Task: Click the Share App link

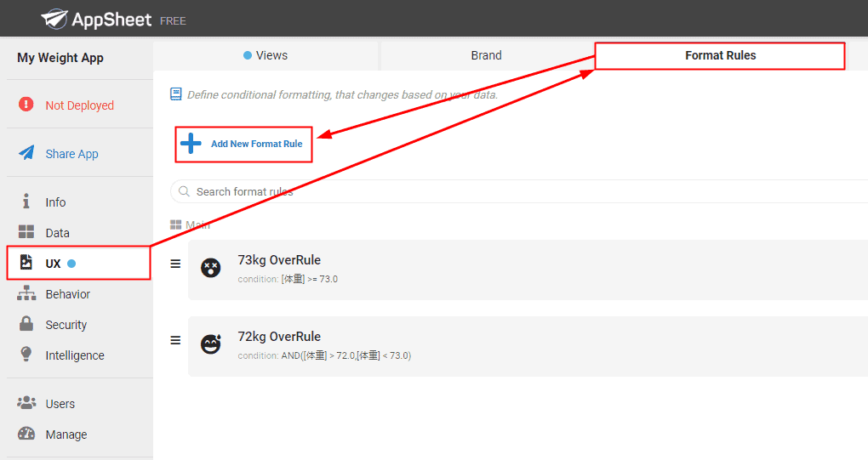Action: tap(72, 154)
